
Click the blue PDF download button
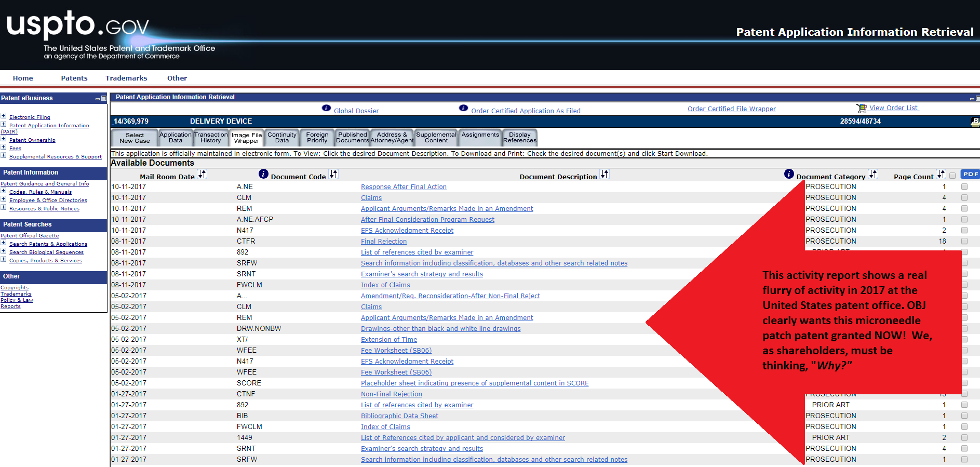click(970, 174)
